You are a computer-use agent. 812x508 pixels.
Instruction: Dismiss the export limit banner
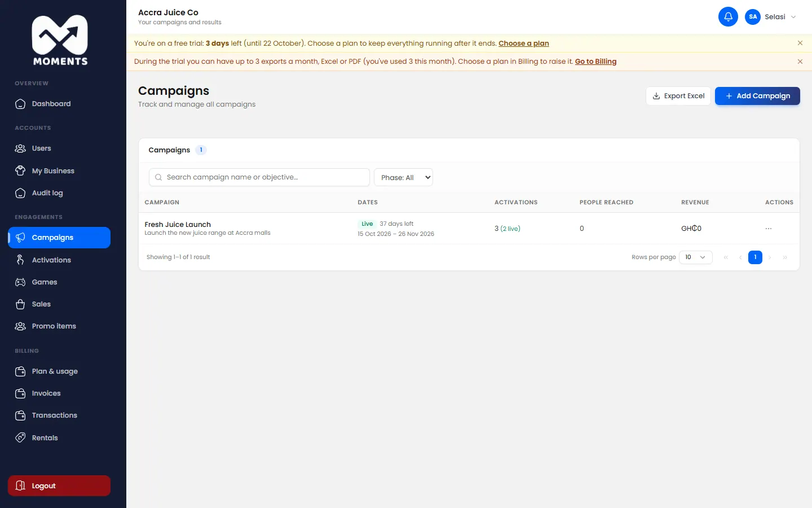(800, 62)
